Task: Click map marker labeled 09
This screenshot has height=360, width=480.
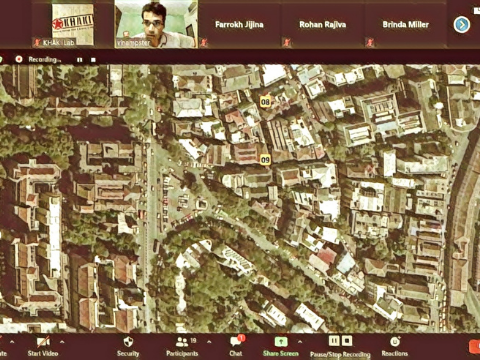Action: [x=265, y=160]
